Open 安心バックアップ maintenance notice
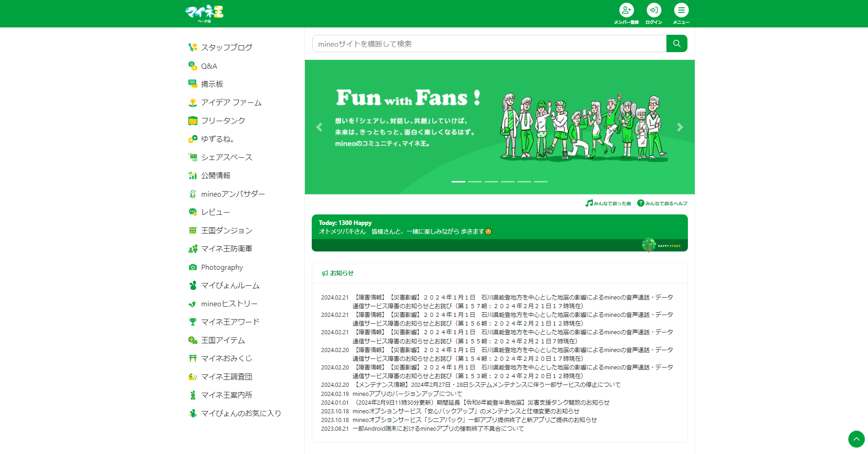868x454 pixels. pyautogui.click(x=466, y=411)
